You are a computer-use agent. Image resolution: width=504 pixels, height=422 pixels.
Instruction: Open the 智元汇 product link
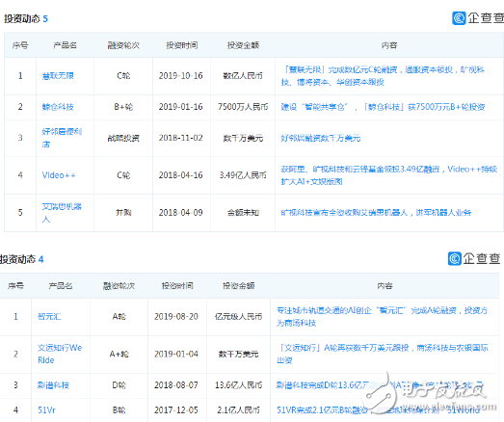(x=49, y=317)
